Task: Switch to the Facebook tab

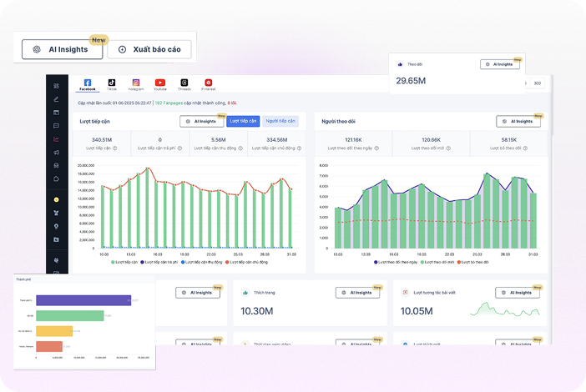Action: tap(88, 85)
